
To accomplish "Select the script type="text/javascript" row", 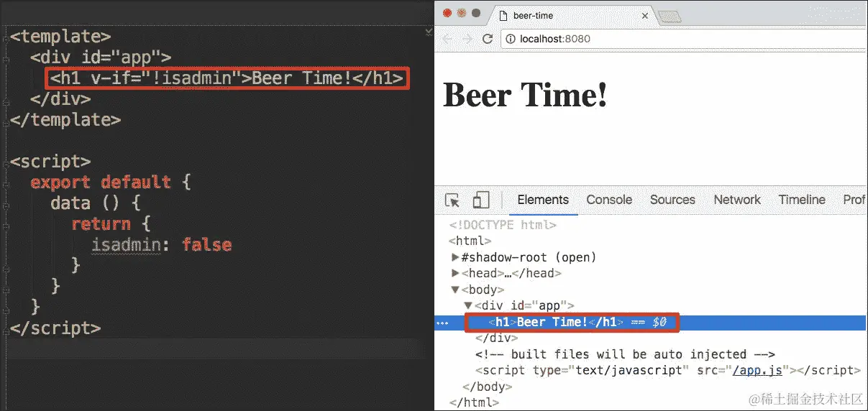I will pyautogui.click(x=667, y=371).
